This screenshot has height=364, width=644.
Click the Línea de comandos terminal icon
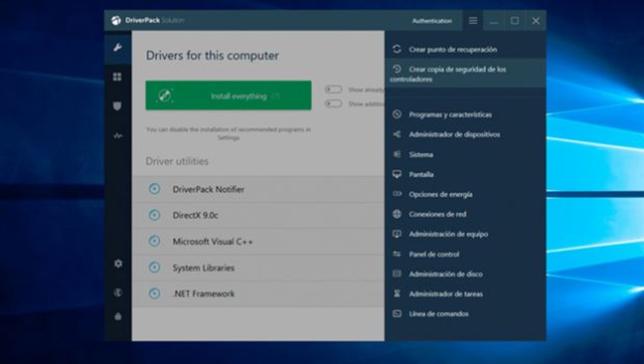397,313
